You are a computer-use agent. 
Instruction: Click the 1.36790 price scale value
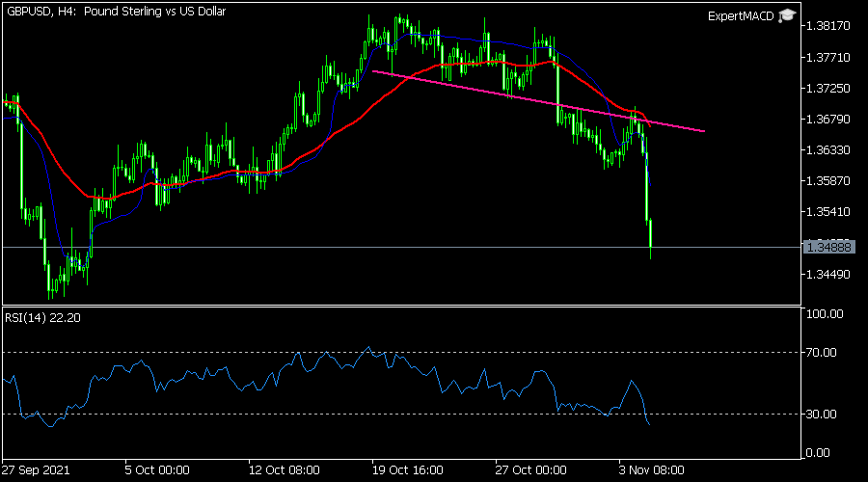[828, 120]
